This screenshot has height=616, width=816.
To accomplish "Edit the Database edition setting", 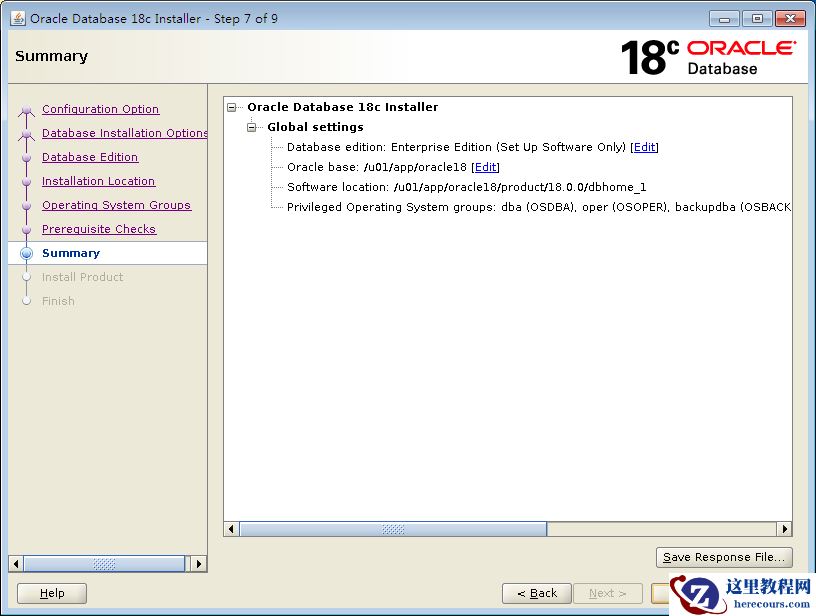I will [x=644, y=147].
